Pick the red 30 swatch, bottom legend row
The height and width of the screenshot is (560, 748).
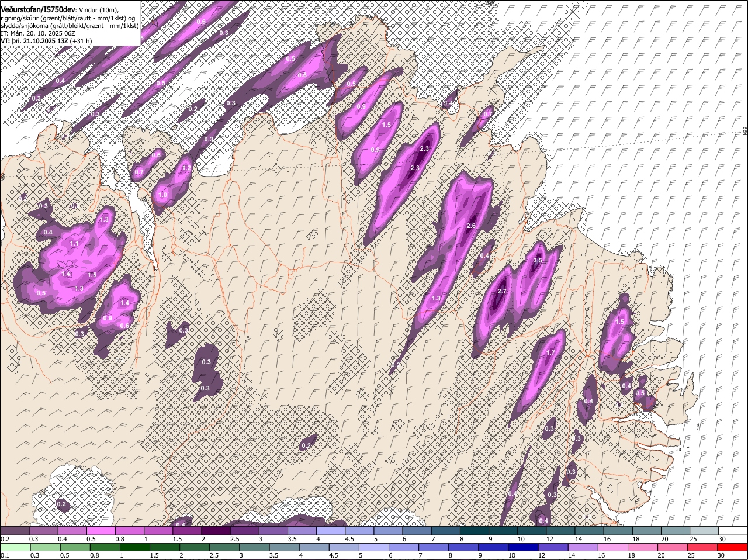click(x=733, y=547)
